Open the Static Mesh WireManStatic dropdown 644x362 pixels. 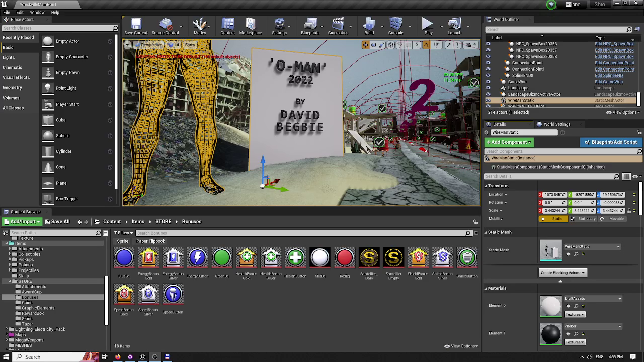click(592, 247)
